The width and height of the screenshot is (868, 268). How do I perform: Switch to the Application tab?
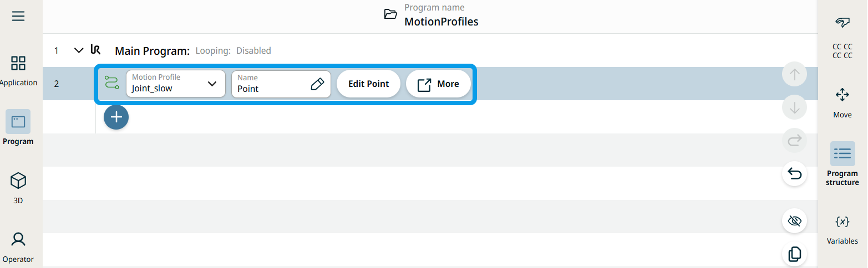(18, 70)
